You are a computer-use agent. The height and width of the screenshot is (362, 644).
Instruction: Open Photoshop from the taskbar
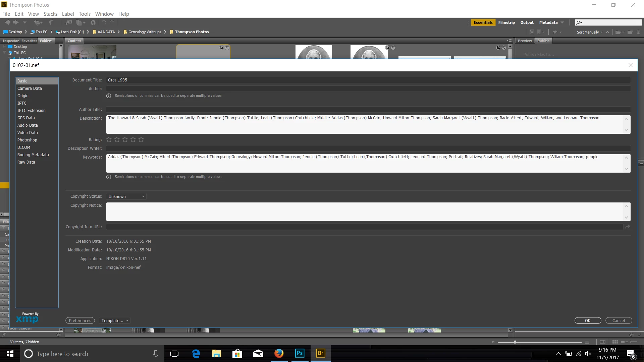coord(300,353)
